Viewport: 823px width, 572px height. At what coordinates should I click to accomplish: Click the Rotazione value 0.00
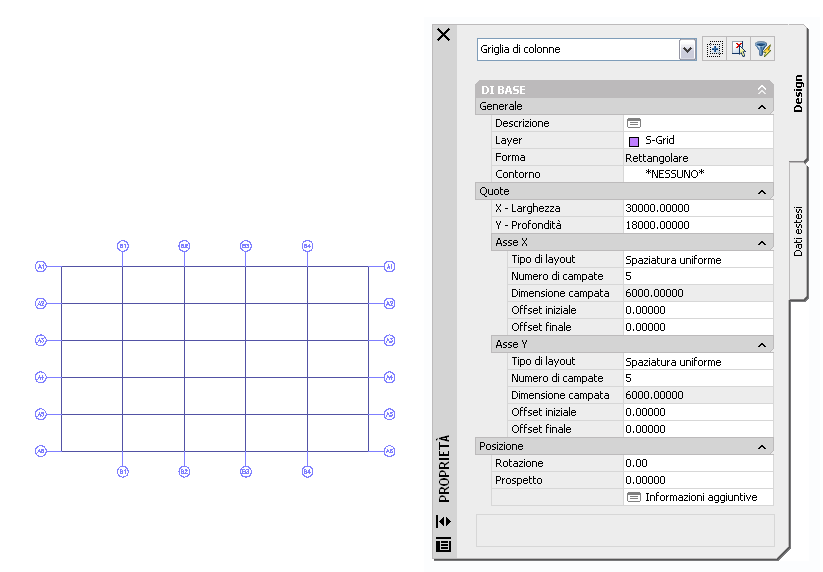(x=698, y=463)
